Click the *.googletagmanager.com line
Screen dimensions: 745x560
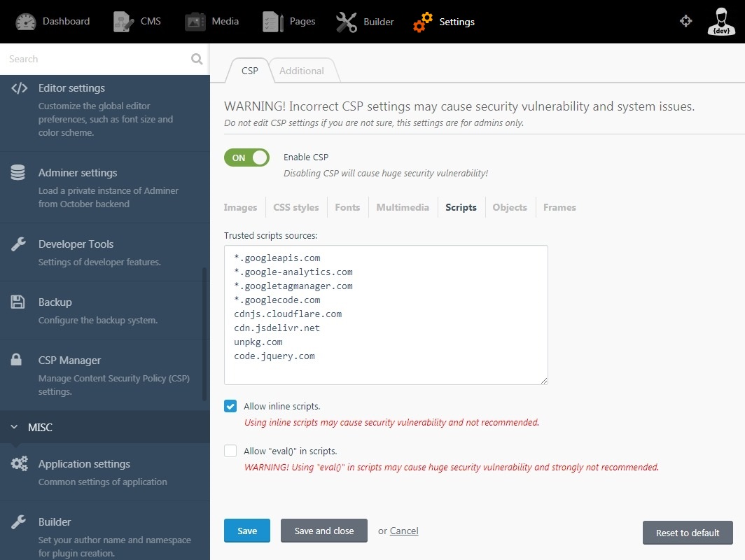coord(293,286)
